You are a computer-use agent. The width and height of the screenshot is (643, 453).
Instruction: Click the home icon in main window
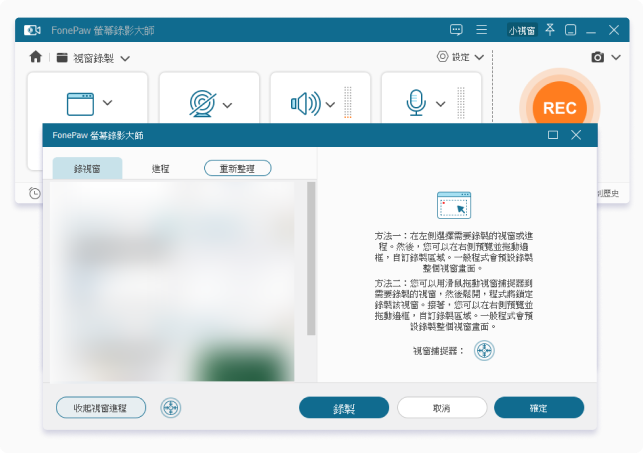click(x=36, y=57)
